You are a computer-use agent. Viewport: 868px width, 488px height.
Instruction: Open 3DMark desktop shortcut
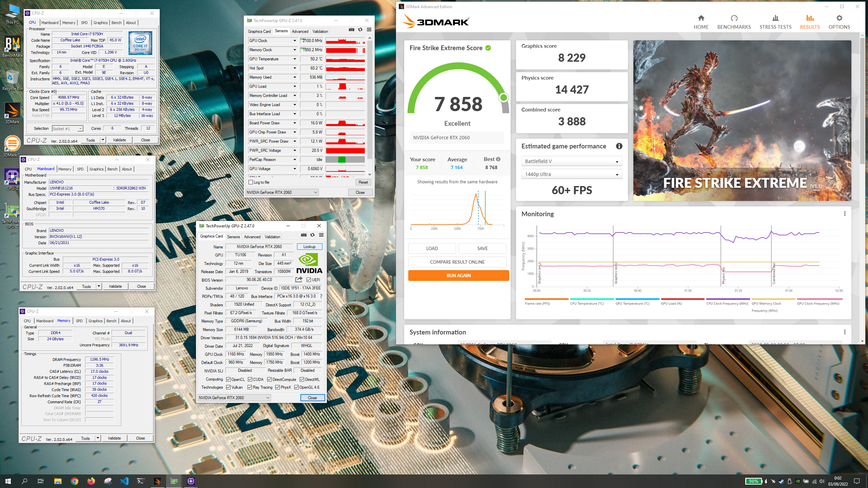(x=13, y=114)
